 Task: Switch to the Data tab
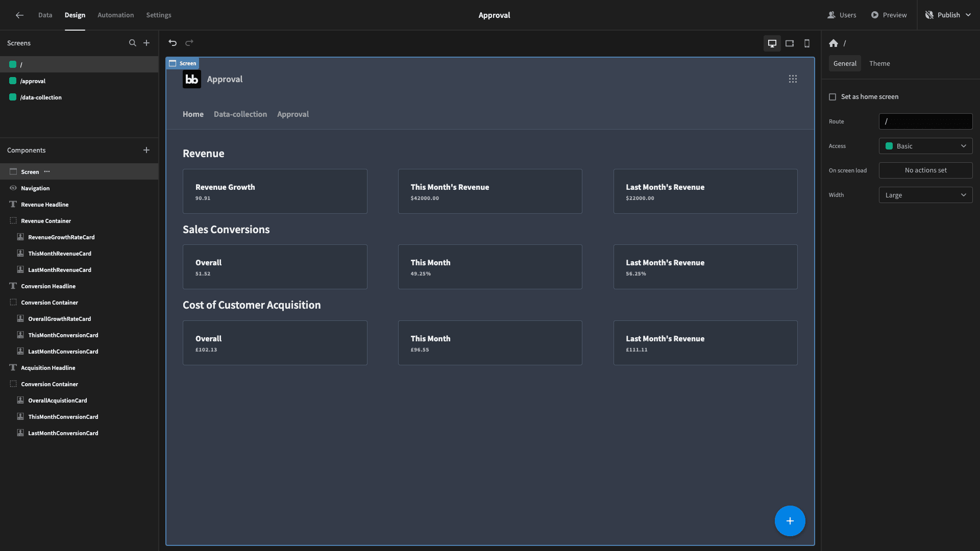45,15
